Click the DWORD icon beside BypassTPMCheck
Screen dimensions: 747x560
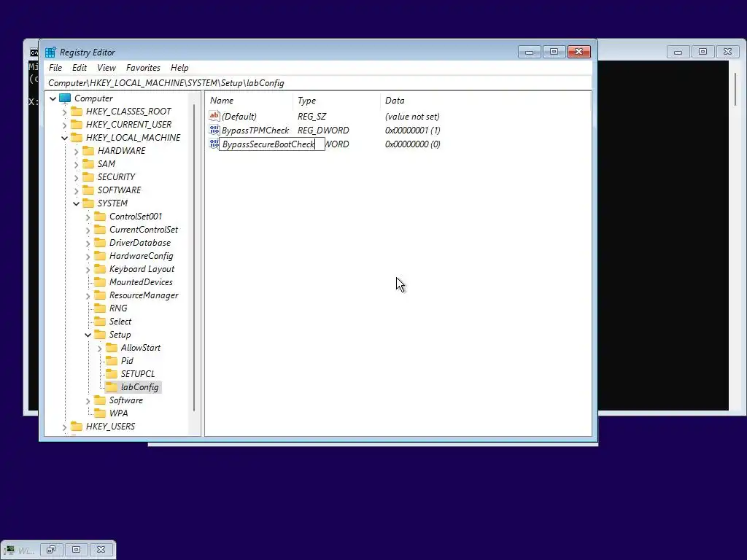pyautogui.click(x=214, y=130)
